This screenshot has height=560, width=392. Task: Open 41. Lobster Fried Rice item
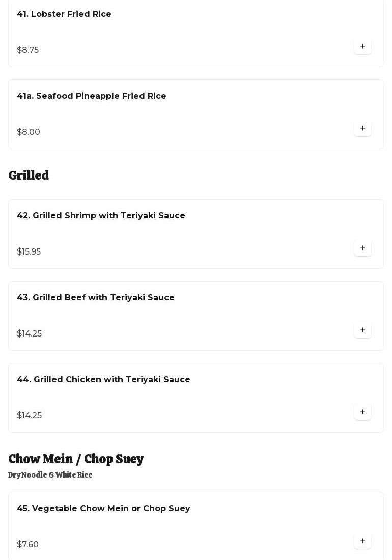64,14
